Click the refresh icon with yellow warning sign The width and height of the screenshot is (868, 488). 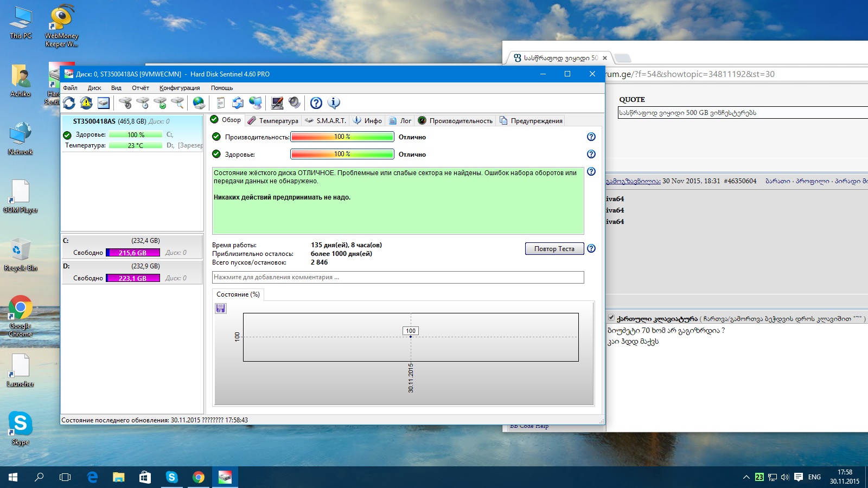86,103
